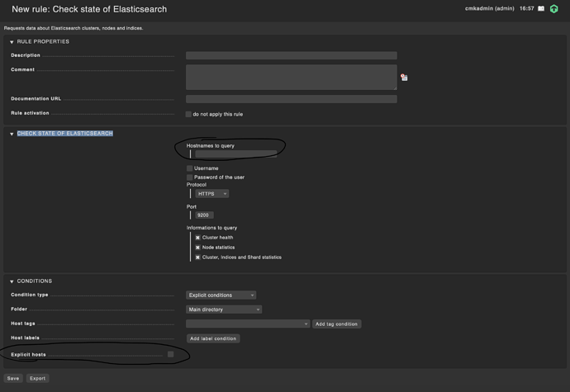Click the comment prefill icon beside Comment
Screen dimensions: 570x392
[x=404, y=78]
